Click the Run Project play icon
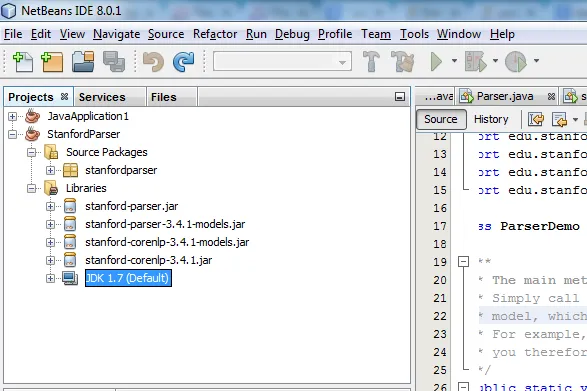Viewport: 587px width, 391px height. (436, 61)
